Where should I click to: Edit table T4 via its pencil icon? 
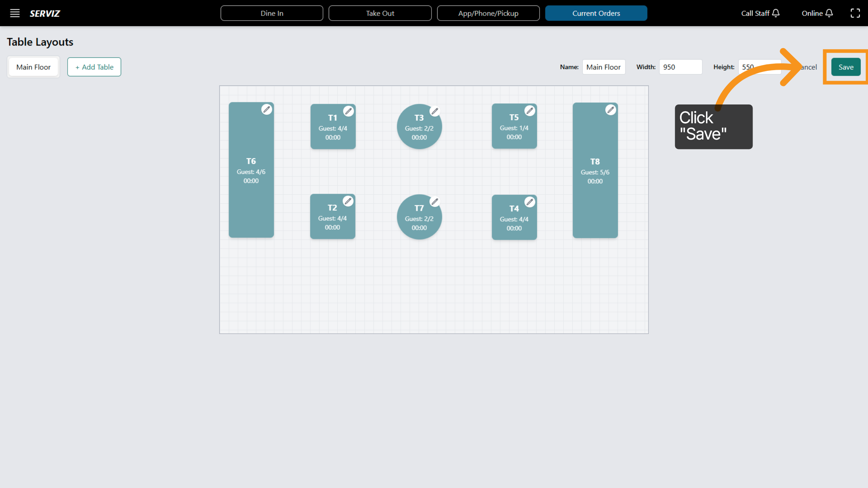[x=530, y=202]
